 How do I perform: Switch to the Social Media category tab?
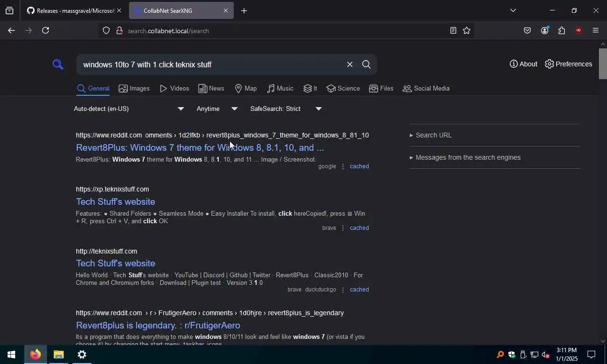click(x=426, y=89)
